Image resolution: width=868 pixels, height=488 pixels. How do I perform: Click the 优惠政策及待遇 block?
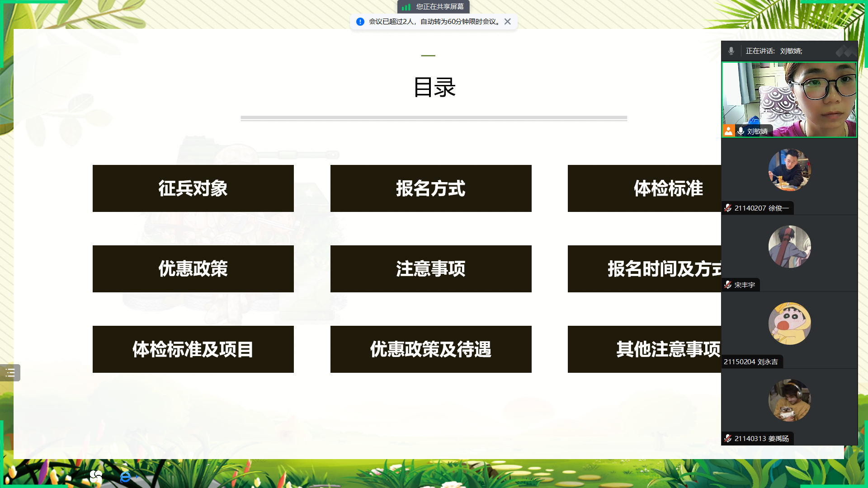431,349
